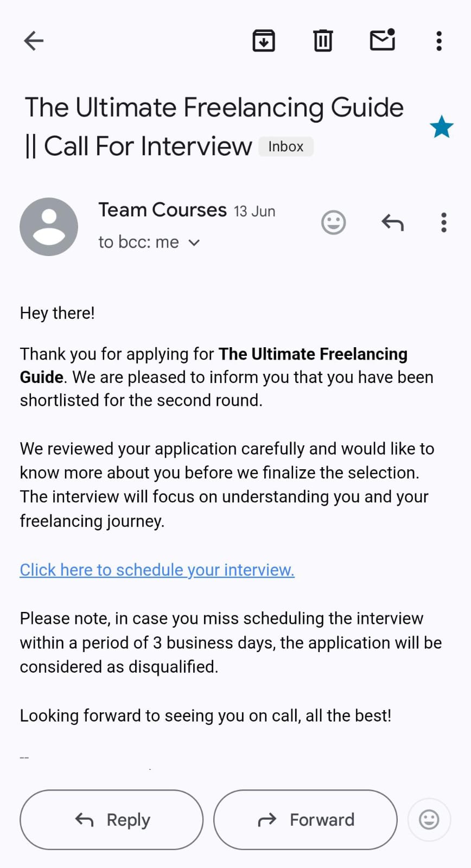Tap the emoji button beside Forward
The height and width of the screenshot is (868, 471).
coord(429,819)
